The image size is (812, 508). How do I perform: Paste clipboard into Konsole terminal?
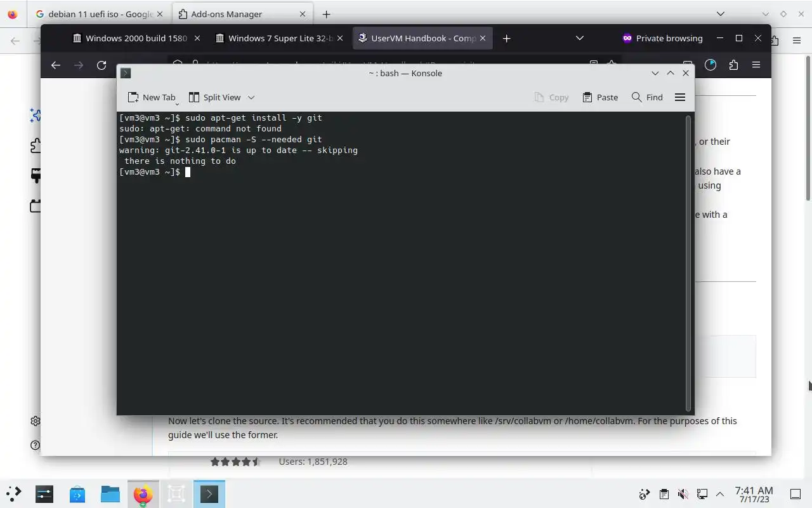600,97
